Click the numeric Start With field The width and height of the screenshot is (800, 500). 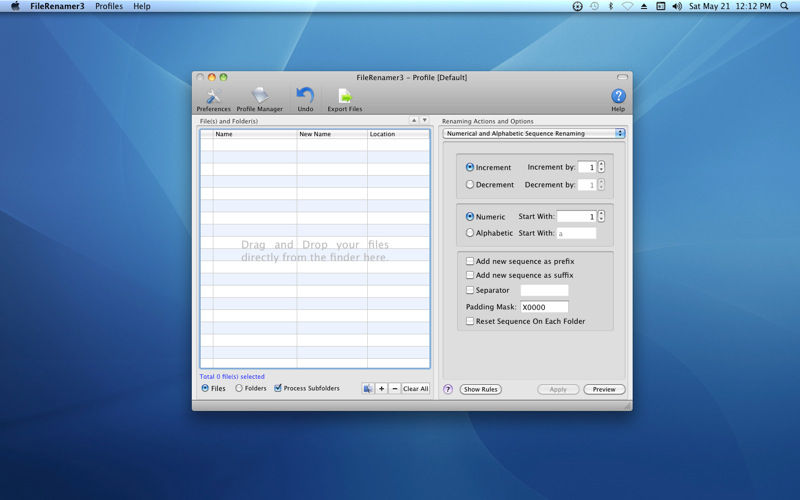(x=577, y=217)
